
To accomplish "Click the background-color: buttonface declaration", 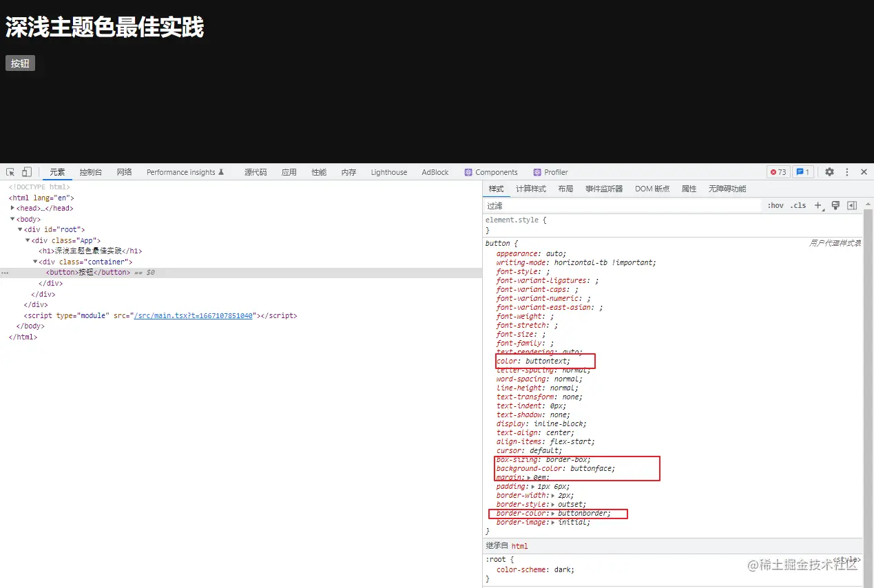I will pyautogui.click(x=555, y=468).
